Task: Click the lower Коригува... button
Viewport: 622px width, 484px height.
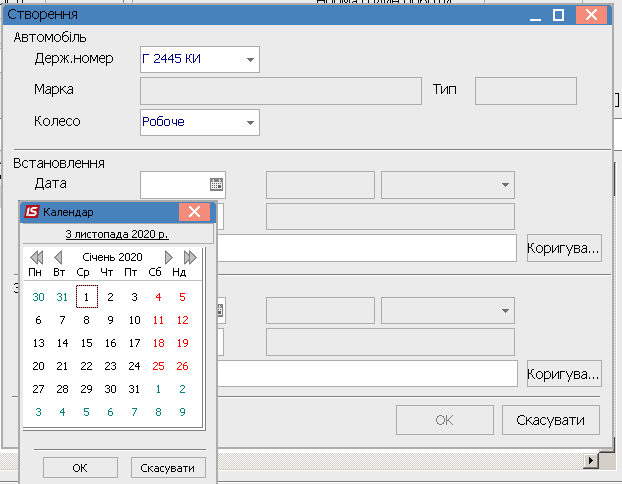Action: (x=564, y=374)
